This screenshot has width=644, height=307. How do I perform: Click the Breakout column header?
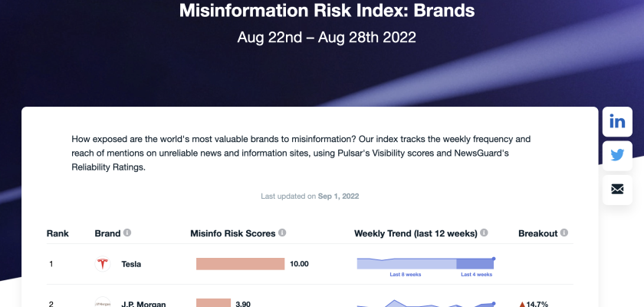[537, 233]
